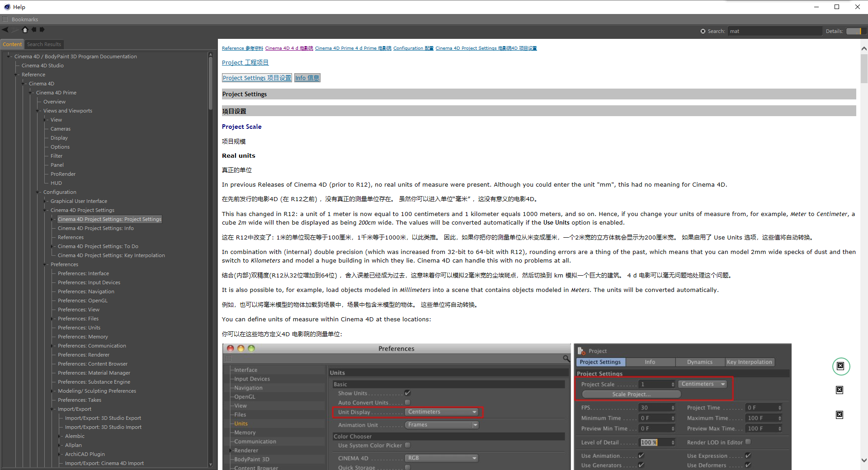Follow the Cinema 4D Project Settings breadcrumb
868x470 pixels.
tap(486, 48)
